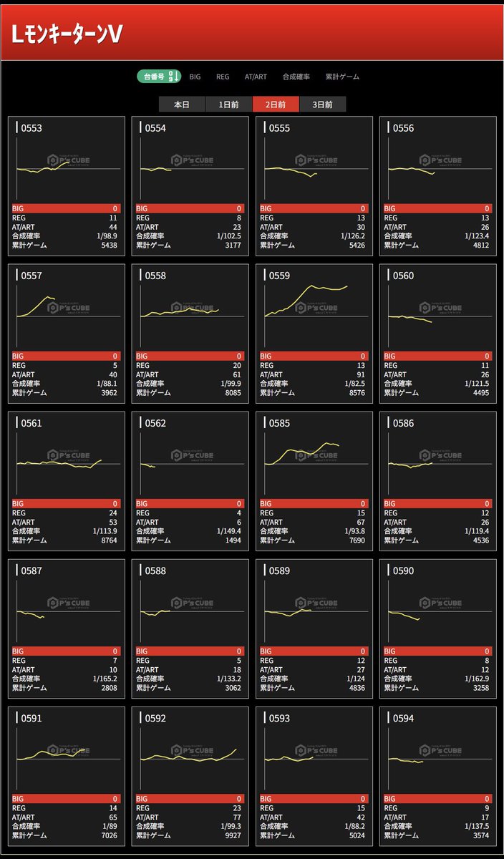Click the 0562 machine number heading
Screen dimensions: 504x859
[x=155, y=423]
